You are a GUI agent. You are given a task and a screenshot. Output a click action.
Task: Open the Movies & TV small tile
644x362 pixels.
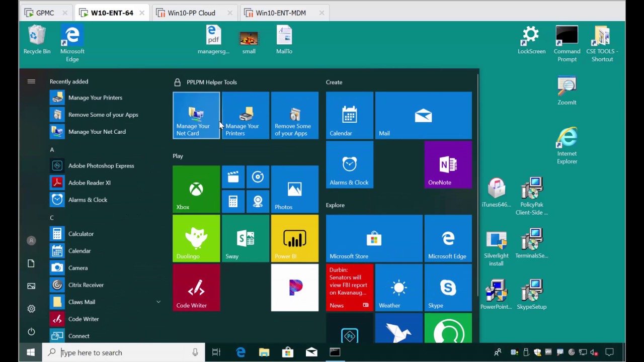coord(233,177)
